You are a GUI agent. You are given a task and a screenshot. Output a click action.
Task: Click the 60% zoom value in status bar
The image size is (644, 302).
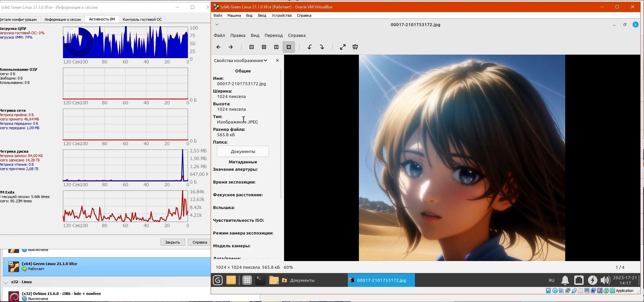point(288,267)
